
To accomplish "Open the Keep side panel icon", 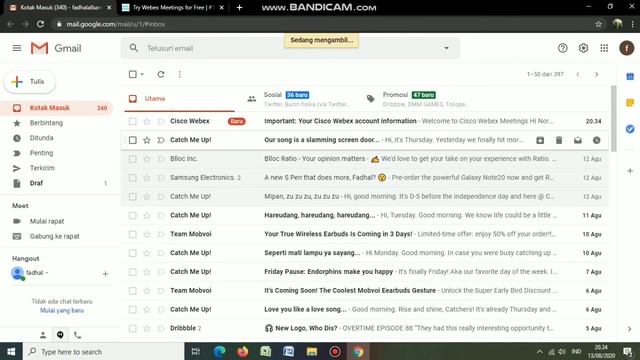I will (630, 102).
